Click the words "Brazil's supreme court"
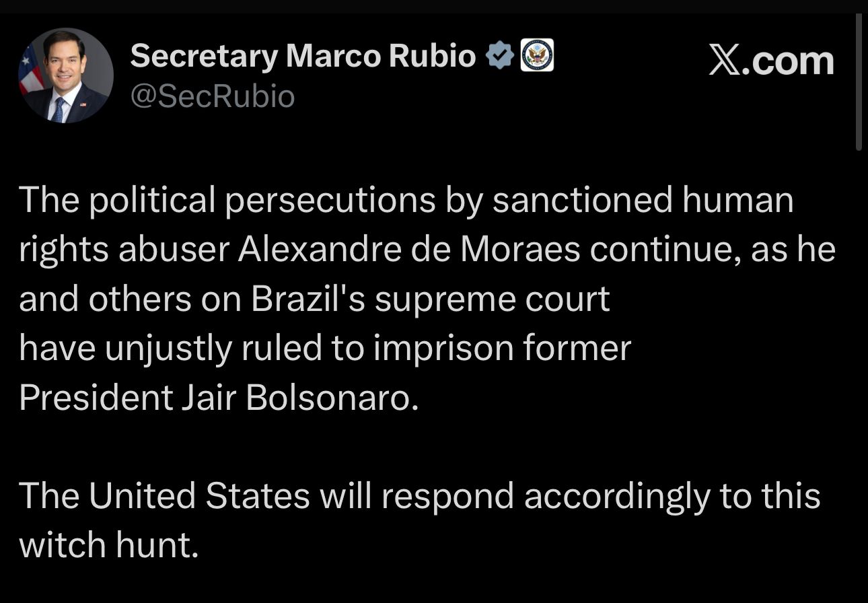The height and width of the screenshot is (603, 868). (431, 299)
